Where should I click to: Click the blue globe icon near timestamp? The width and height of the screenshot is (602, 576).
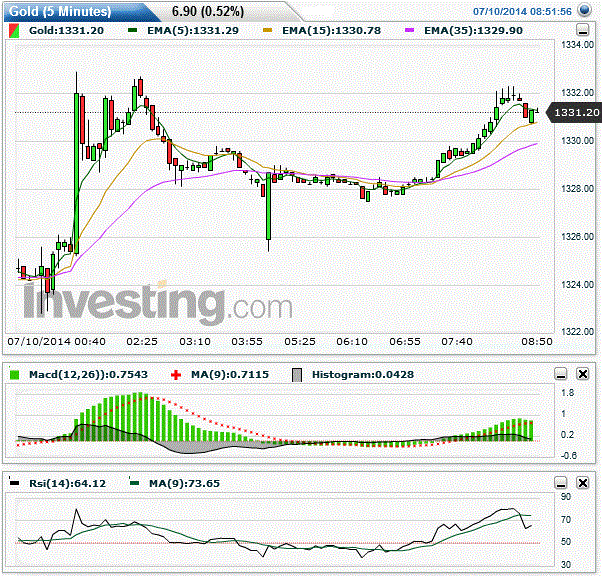(584, 10)
